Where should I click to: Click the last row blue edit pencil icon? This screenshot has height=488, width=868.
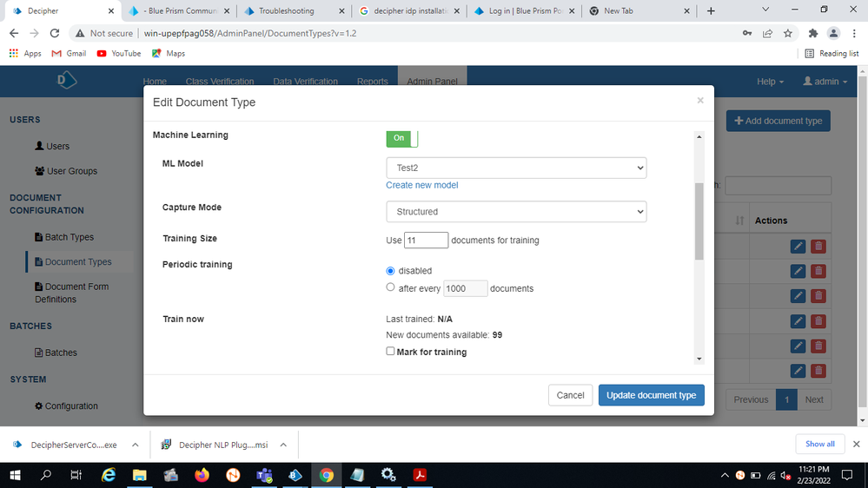(x=798, y=371)
